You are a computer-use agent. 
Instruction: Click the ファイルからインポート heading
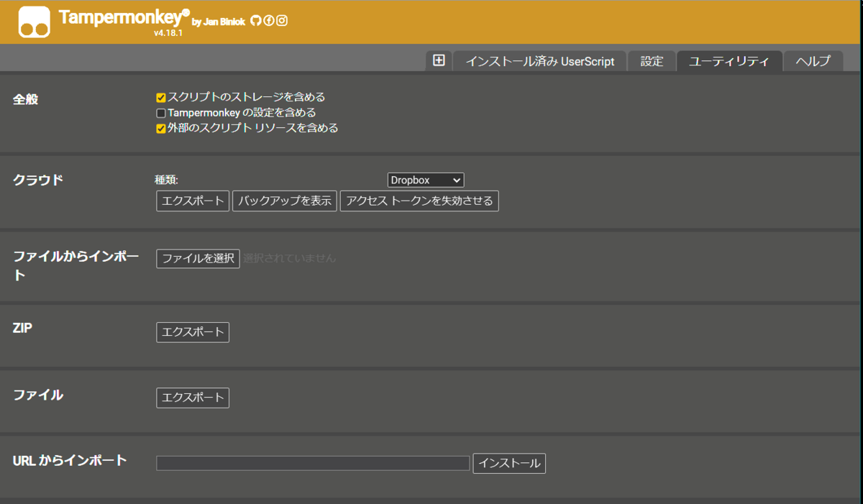pos(76,265)
